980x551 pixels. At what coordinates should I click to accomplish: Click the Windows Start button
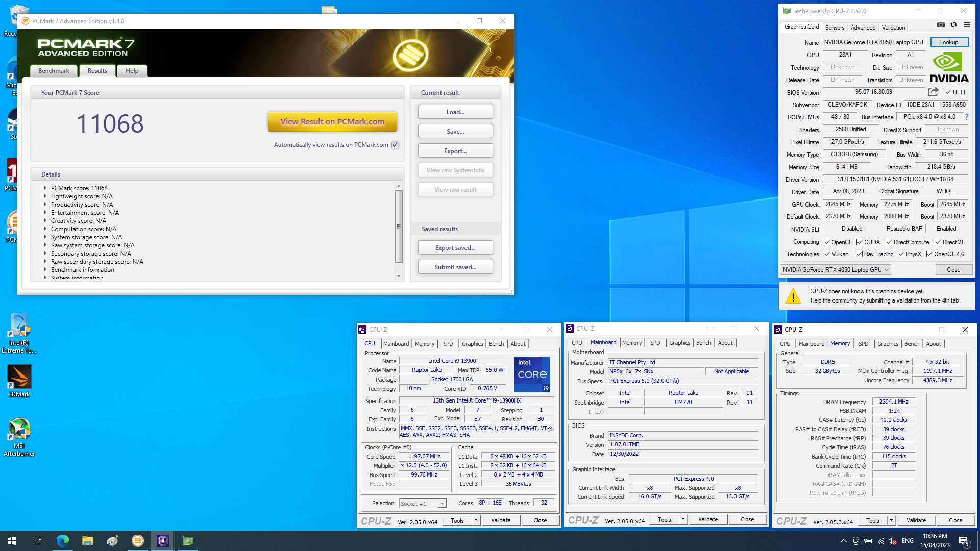(x=12, y=541)
